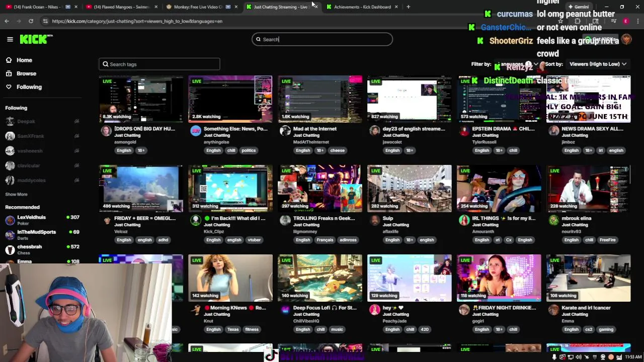
Task: Open the hamburger sidebar menu
Action: click(x=10, y=39)
